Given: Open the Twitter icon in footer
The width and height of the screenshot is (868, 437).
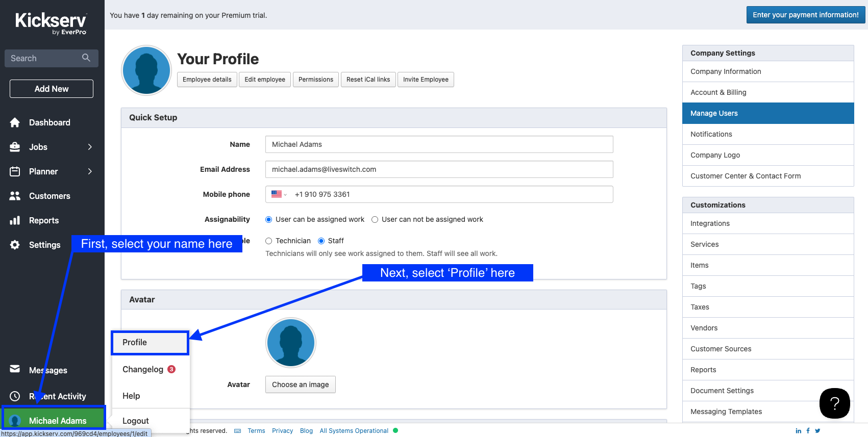Looking at the screenshot, I should click(817, 431).
